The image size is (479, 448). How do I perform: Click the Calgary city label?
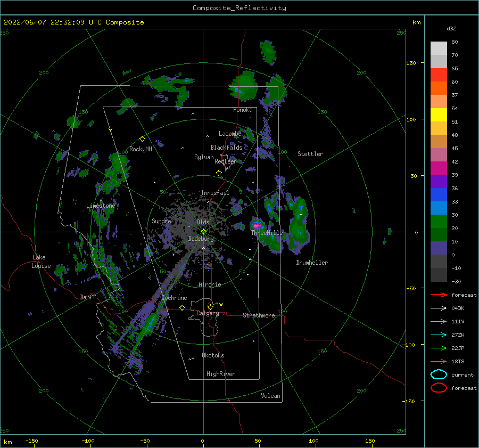coord(208,313)
